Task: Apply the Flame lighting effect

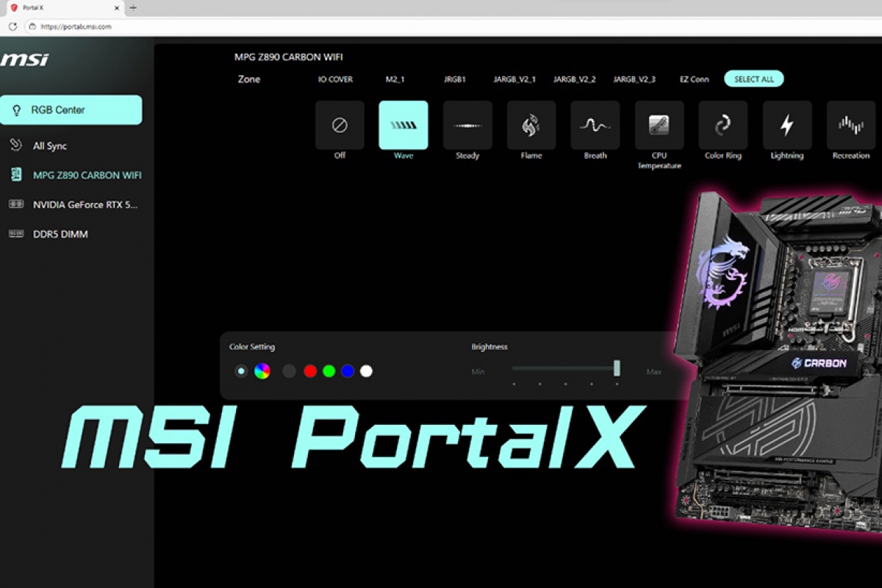Action: tap(531, 126)
